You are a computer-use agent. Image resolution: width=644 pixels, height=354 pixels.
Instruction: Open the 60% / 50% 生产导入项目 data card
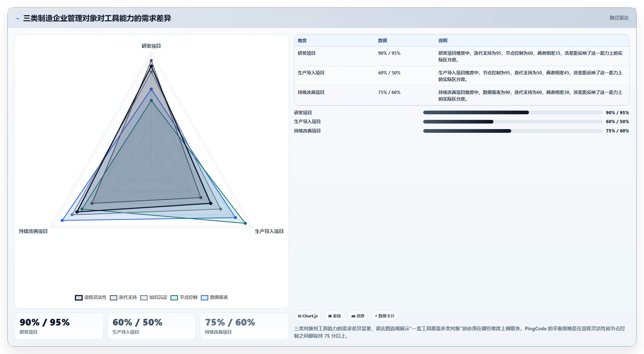click(x=152, y=326)
